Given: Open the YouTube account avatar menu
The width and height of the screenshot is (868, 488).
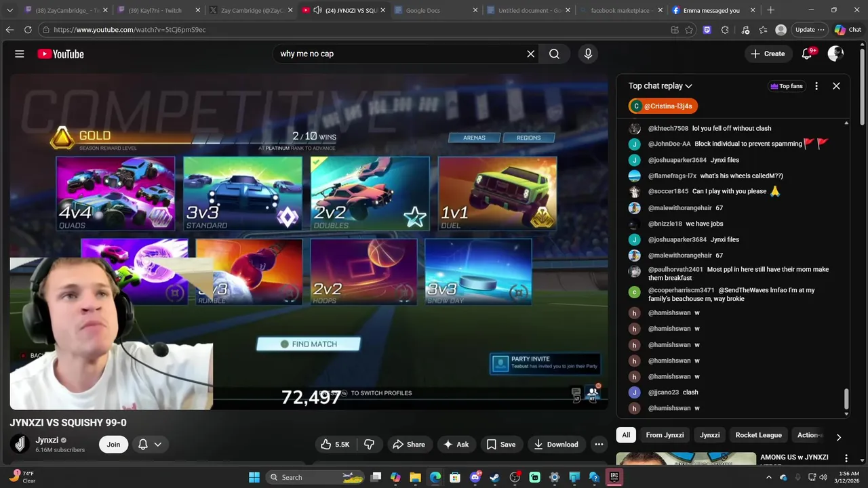Looking at the screenshot, I should (x=835, y=54).
